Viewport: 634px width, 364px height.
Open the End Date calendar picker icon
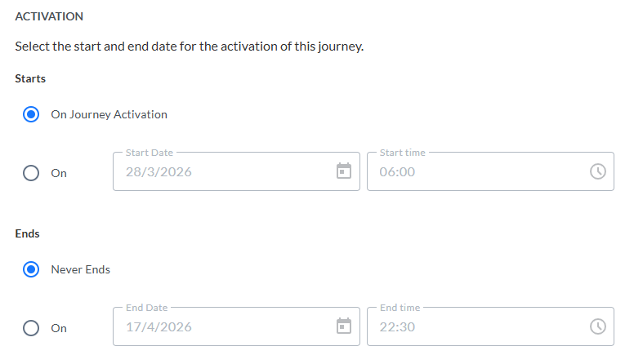pos(344,326)
